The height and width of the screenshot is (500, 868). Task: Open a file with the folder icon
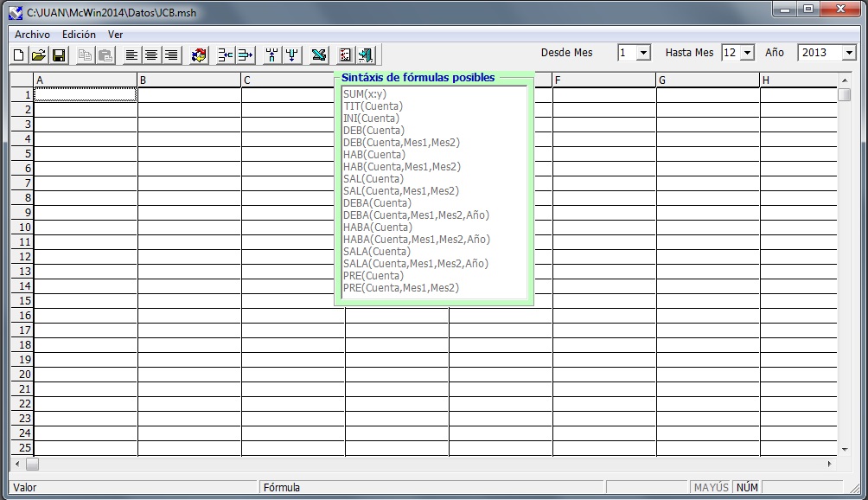coord(38,54)
